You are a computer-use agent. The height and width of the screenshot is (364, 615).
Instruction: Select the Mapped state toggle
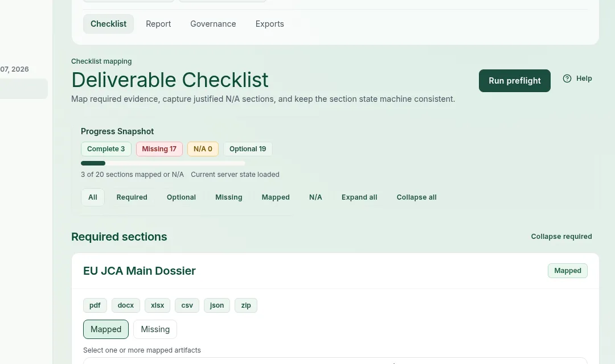click(106, 329)
